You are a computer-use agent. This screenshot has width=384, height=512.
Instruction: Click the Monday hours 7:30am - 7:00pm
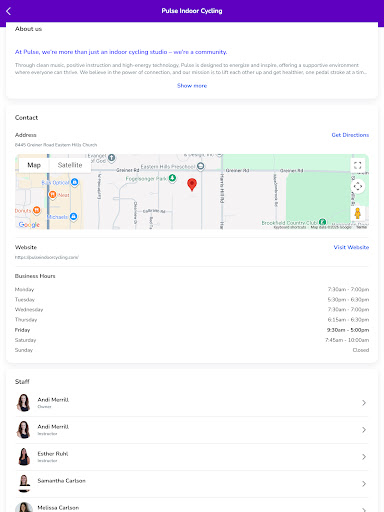pyautogui.click(x=348, y=289)
